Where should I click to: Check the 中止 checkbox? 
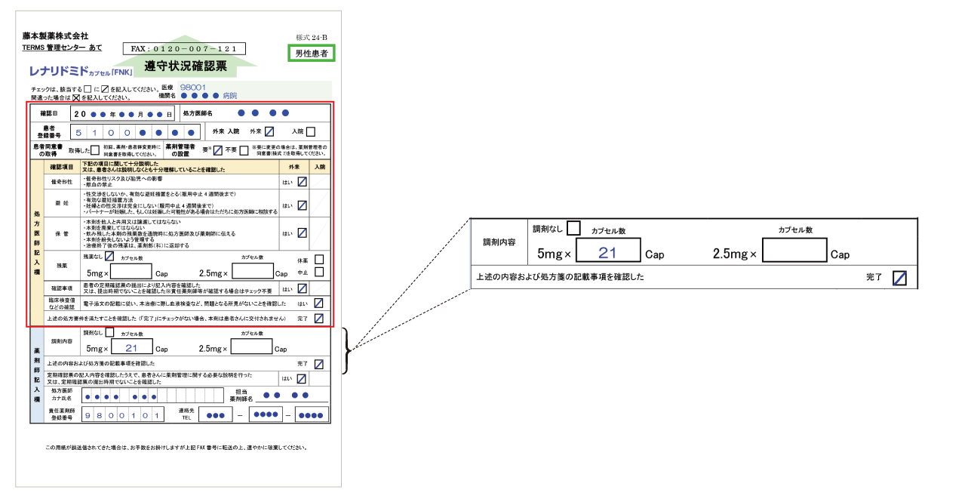pos(319,273)
